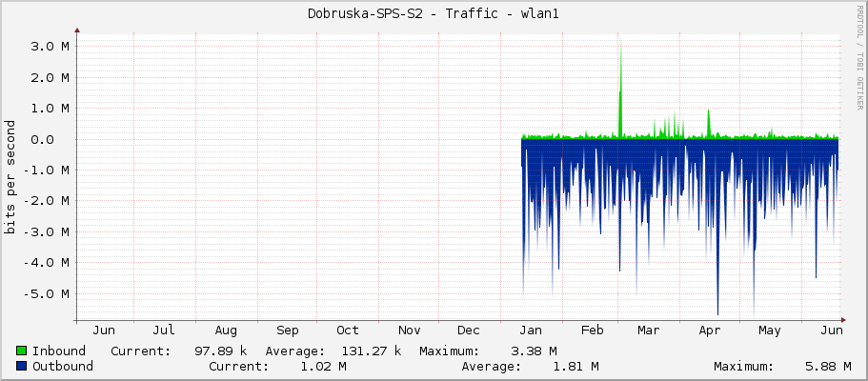Click the y-axis label '-3.0 M'
Screen dimensions: 868x381
[47, 231]
